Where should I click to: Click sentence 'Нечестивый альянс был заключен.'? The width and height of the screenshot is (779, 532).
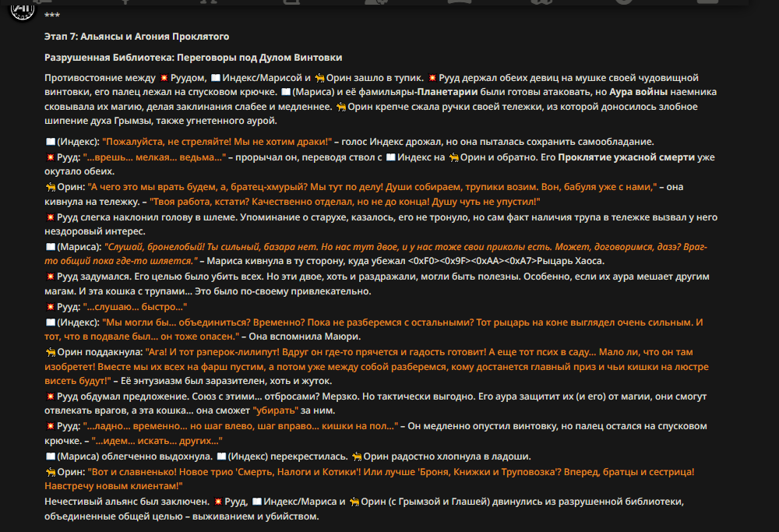127,502
